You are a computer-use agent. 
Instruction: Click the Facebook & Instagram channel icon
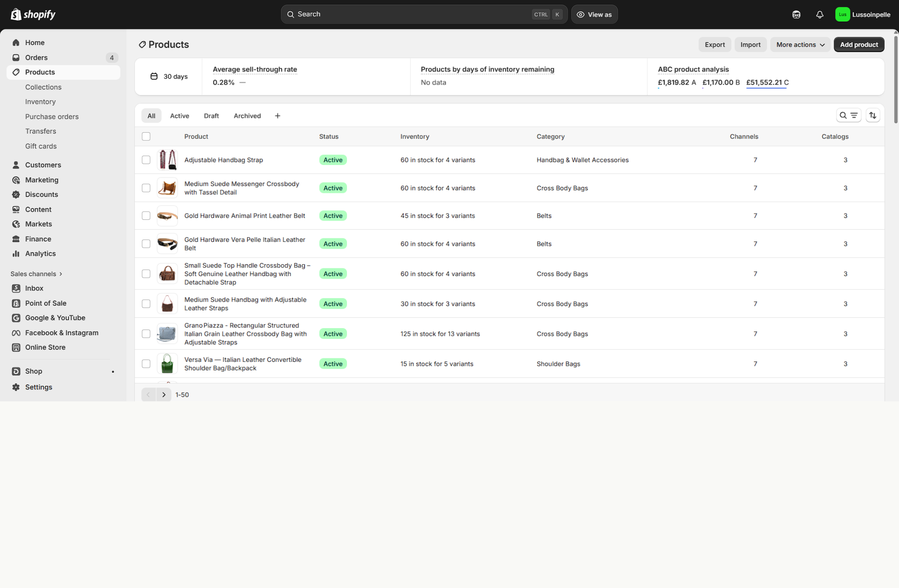point(16,333)
